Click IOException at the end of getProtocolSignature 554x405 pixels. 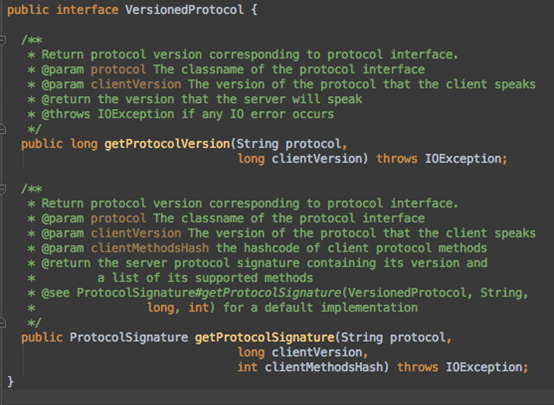(484, 367)
